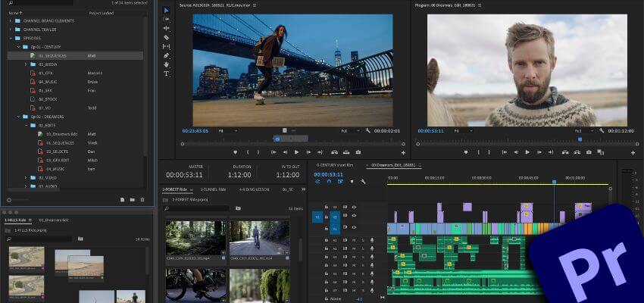Image resolution: width=644 pixels, height=303 pixels.
Task: Click New Bin icon in Project panel
Action: [133, 199]
